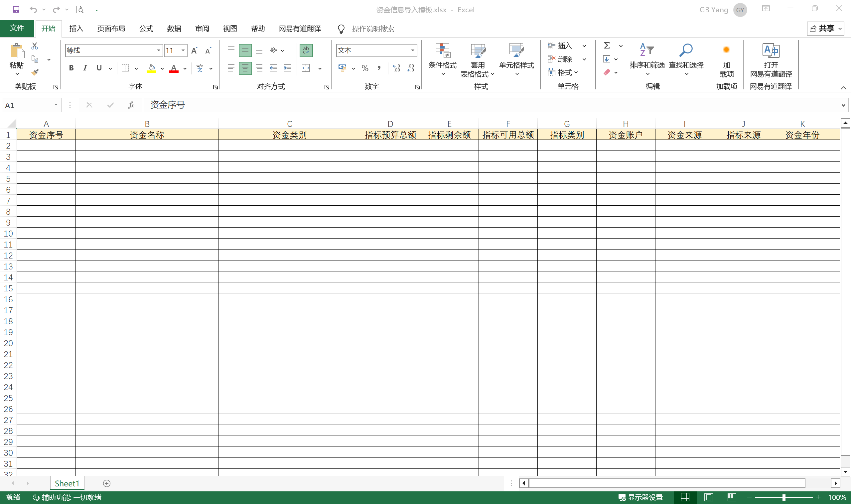
Task: Open the 排序和筛选 dropdown
Action: [x=647, y=60]
